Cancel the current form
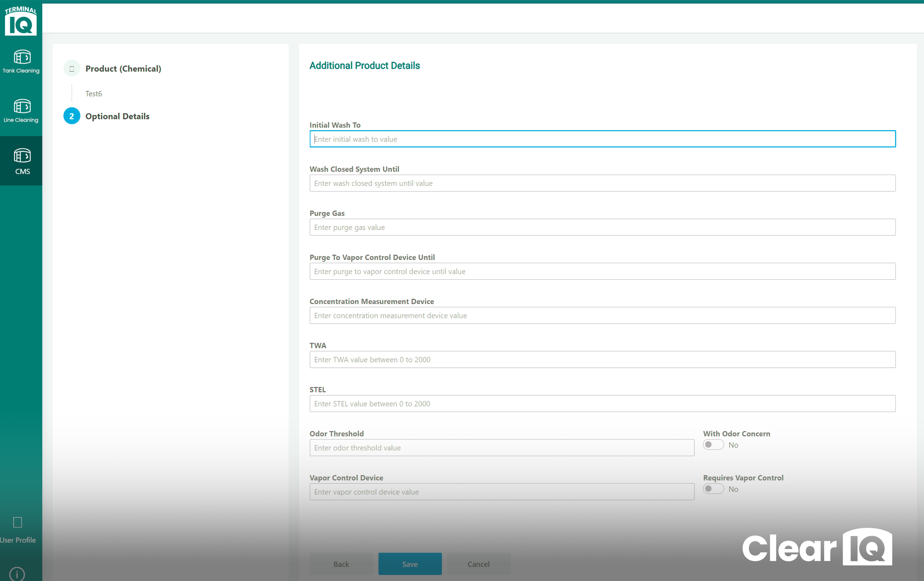Image resolution: width=924 pixels, height=581 pixels. click(x=478, y=564)
